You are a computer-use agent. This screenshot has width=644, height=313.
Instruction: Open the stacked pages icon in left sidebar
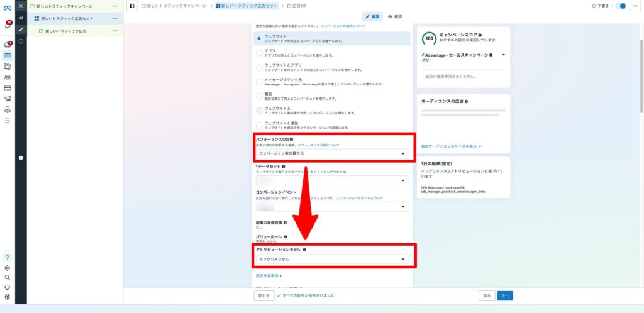point(8,67)
